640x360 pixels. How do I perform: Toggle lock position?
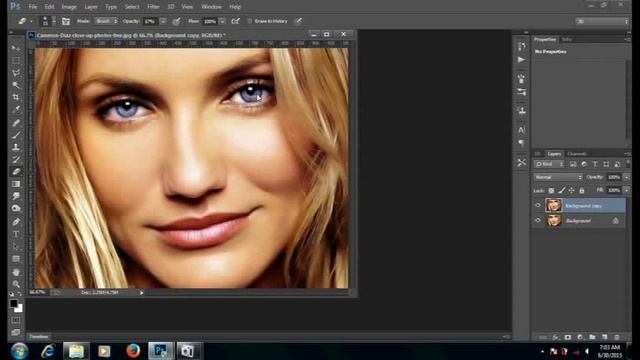tap(571, 191)
